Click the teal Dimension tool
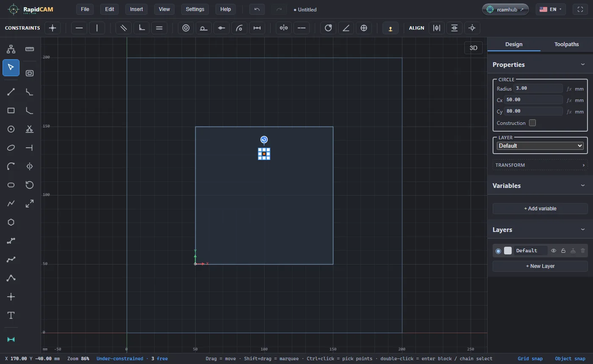This screenshot has width=593, height=364. click(x=11, y=339)
